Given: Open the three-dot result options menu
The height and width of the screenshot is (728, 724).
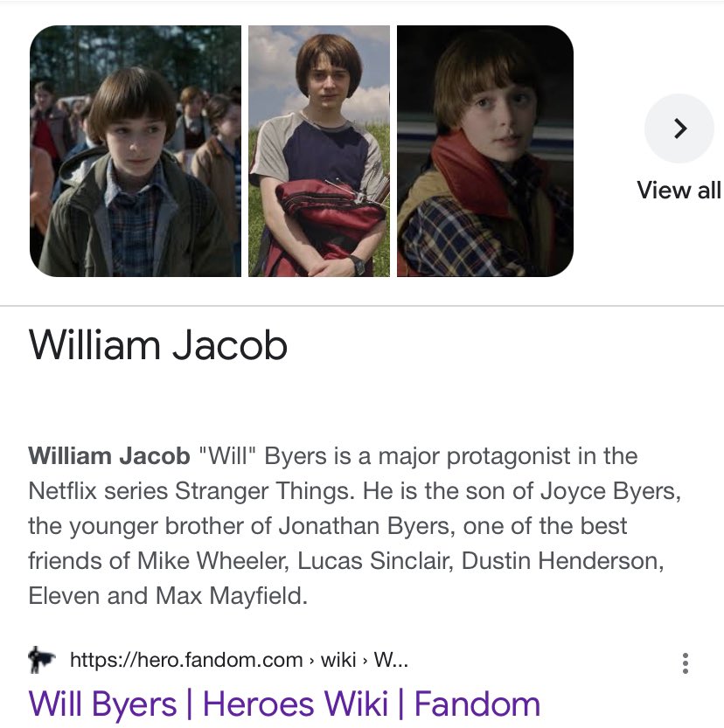Looking at the screenshot, I should pyautogui.click(x=686, y=663).
